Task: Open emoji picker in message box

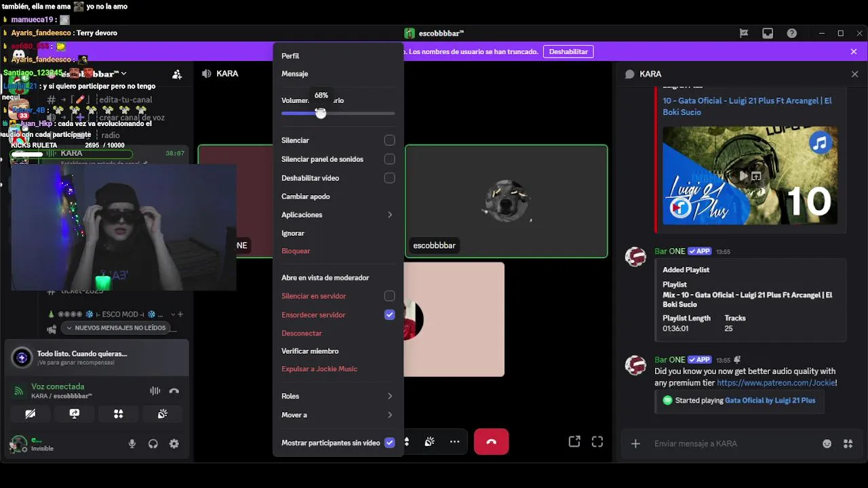Action: tap(827, 444)
